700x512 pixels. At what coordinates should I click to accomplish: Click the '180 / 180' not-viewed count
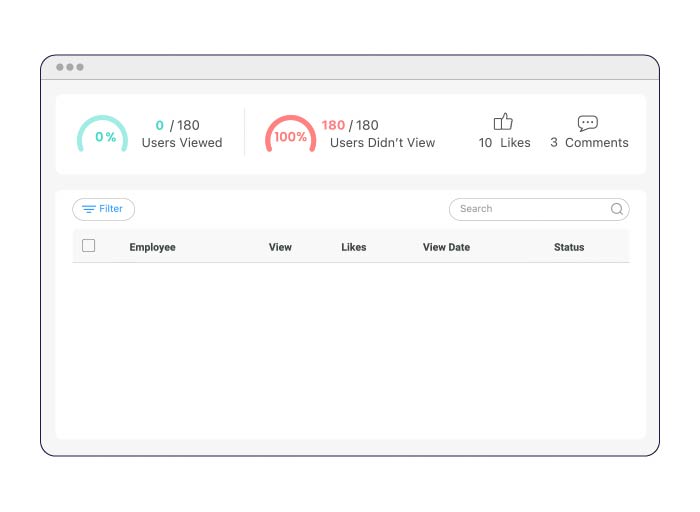coord(350,125)
